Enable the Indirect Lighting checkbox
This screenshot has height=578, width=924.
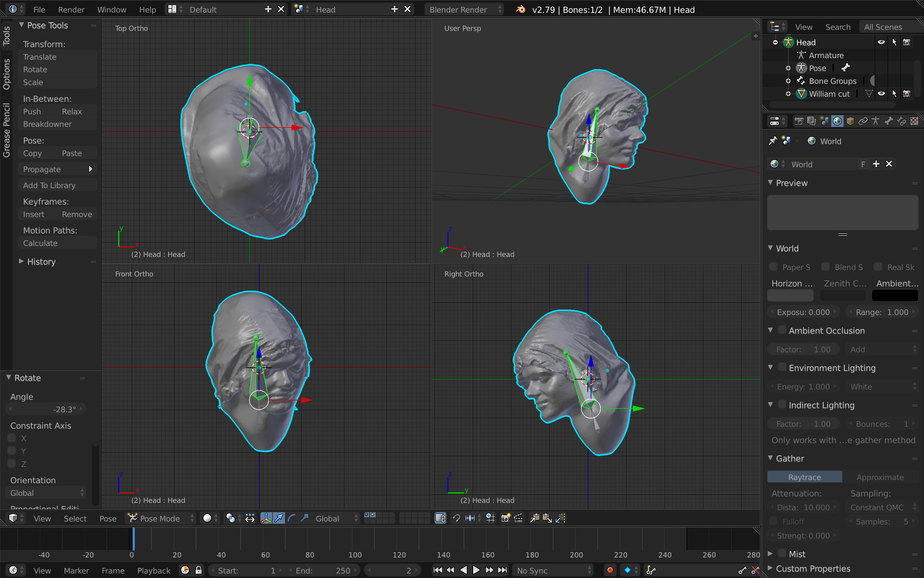click(782, 404)
